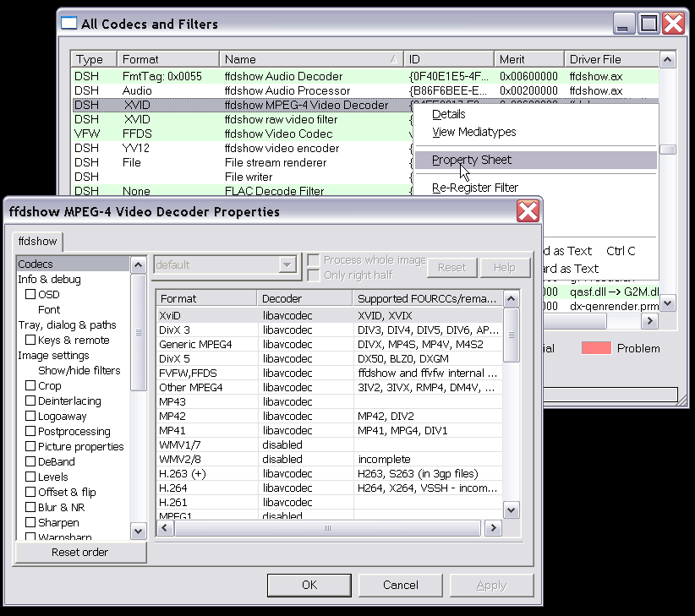
Task: Close the ffdshow MPEG-4 Video Decoder Properties dialog
Action: tap(528, 210)
